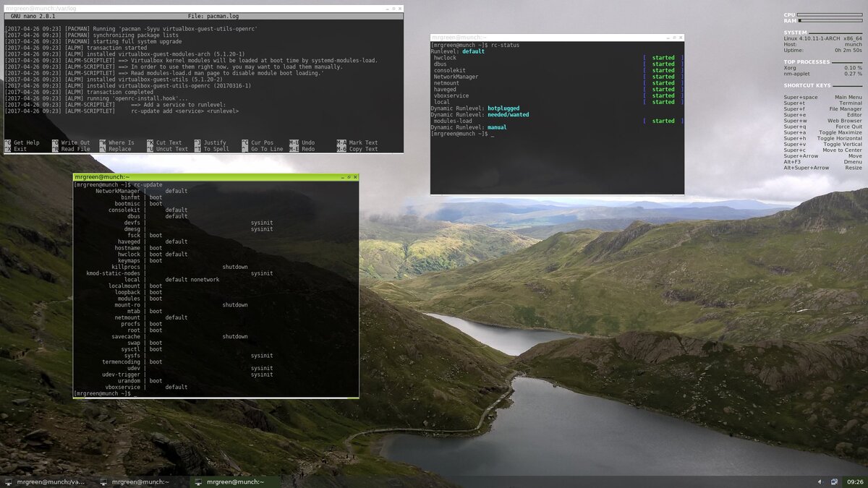Click "Dynamic Runlevel: needed/wanted" in rc-status

(x=480, y=115)
